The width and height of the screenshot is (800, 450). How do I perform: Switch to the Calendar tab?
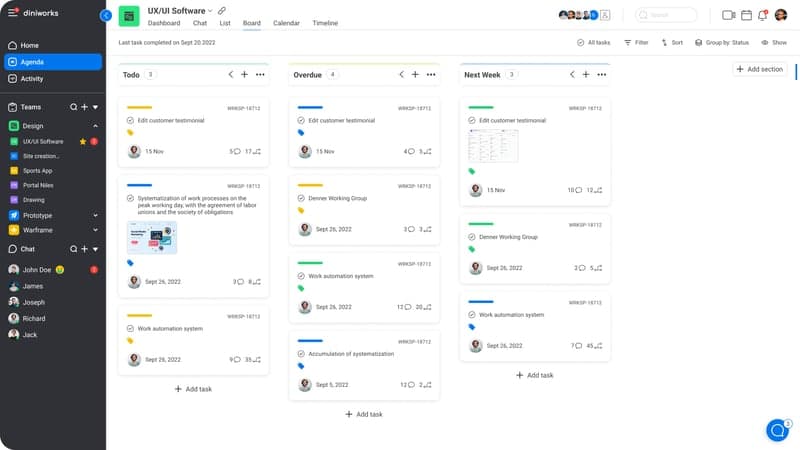tap(286, 23)
